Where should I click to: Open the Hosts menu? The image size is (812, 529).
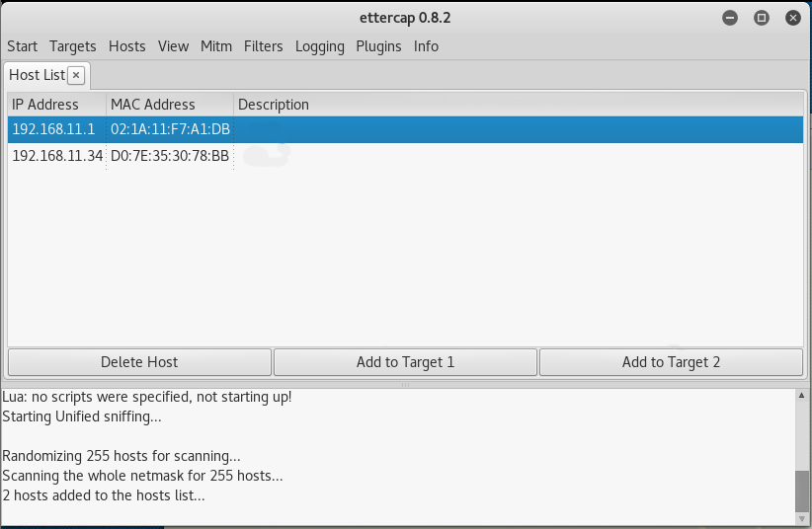(x=126, y=46)
